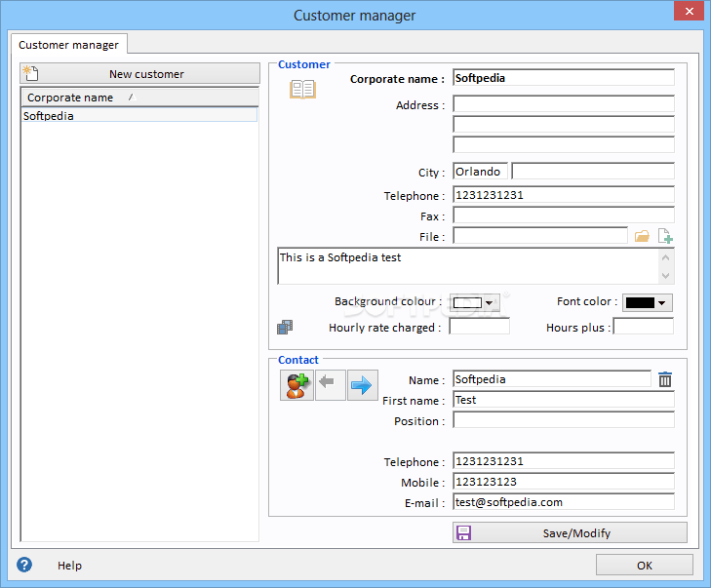Click the second Address line field

564,124
